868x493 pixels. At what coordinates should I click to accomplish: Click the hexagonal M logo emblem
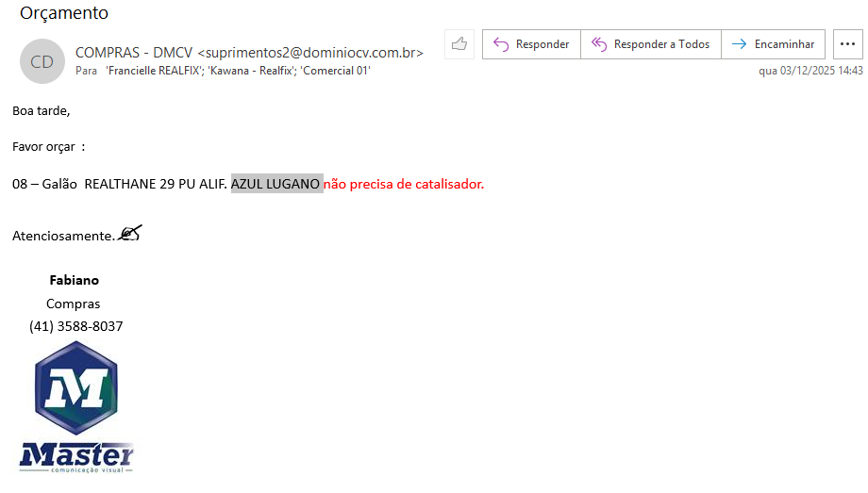[x=75, y=387]
